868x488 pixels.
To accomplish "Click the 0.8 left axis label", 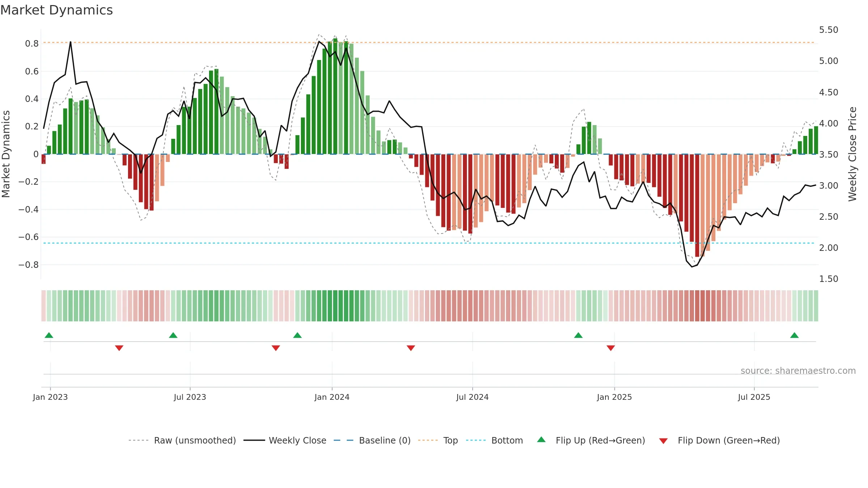I will click(32, 43).
